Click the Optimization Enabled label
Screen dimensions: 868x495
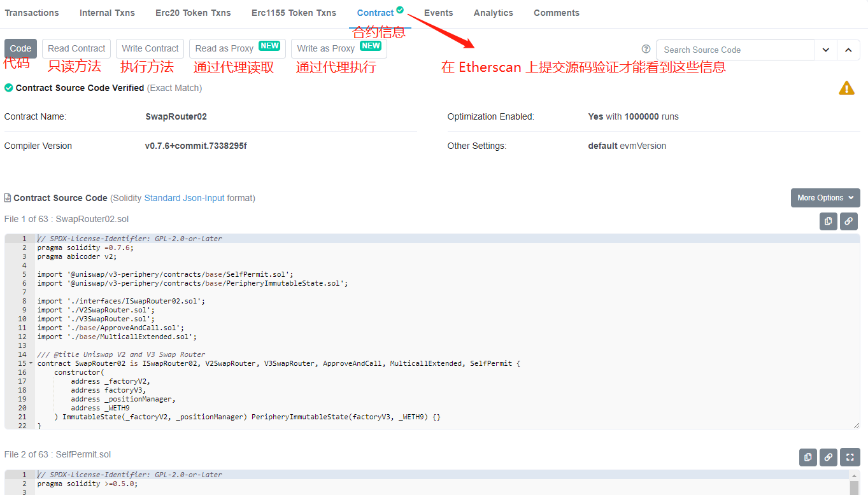(x=491, y=116)
